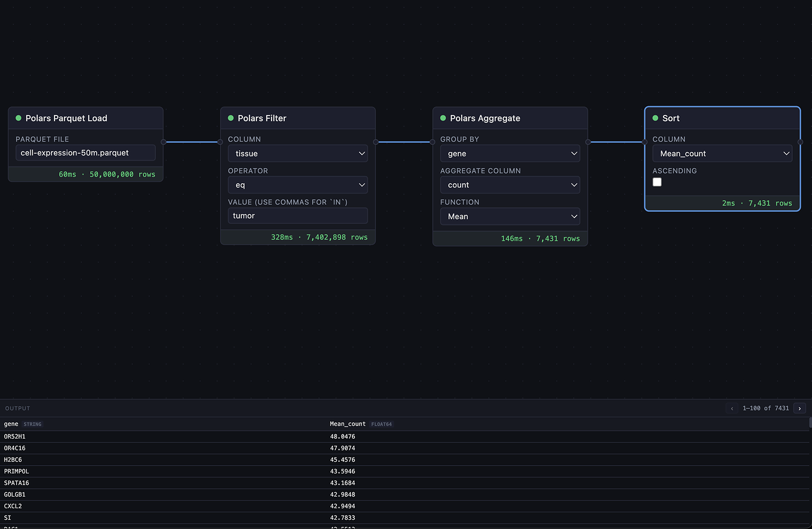Click the OUTPUT panel label

[17, 408]
